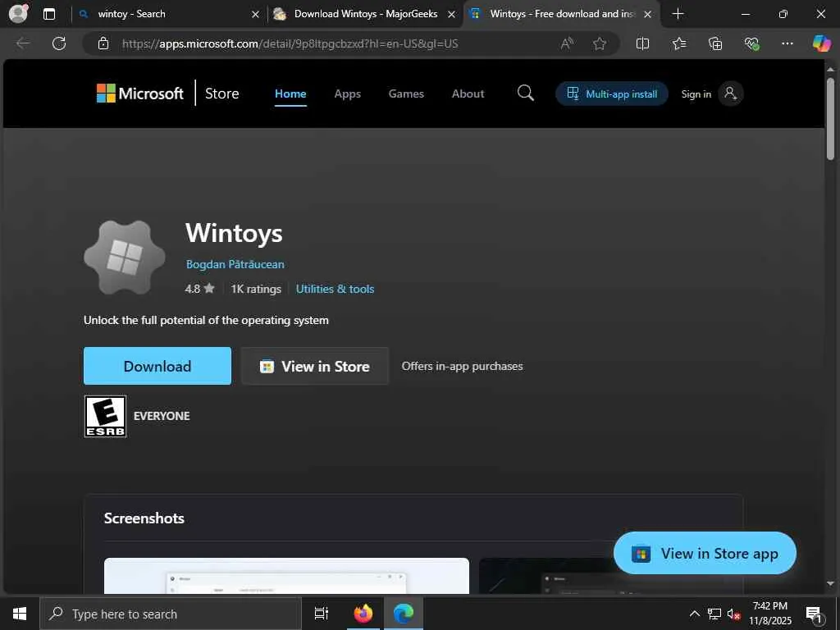Close the Wintoys Microsoft Store tab
Viewport: 840px width, 630px height.
coord(648,15)
